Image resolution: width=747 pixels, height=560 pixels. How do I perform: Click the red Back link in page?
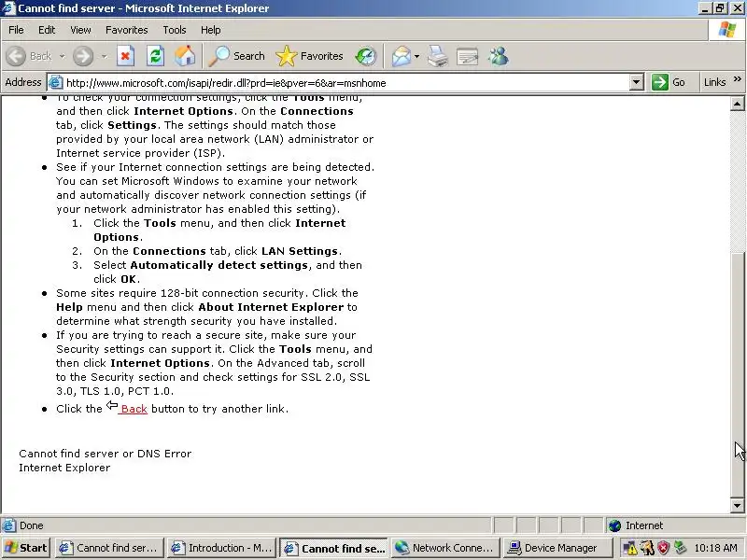[134, 409]
